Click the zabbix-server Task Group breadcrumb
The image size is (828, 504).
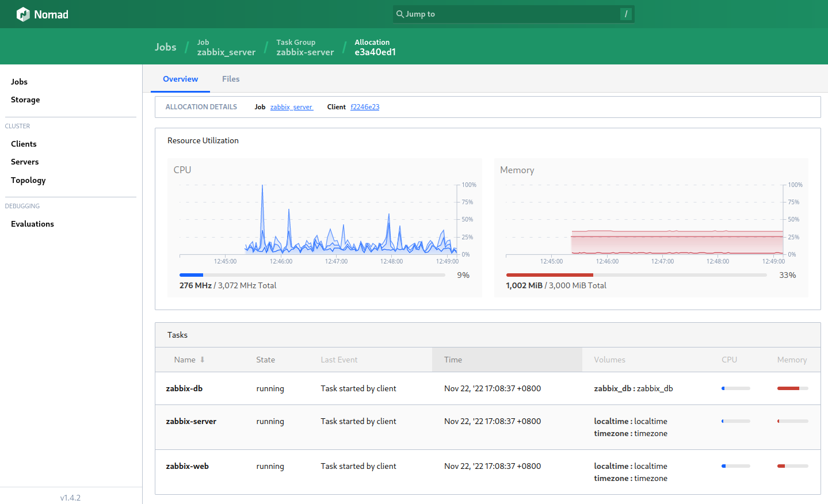click(305, 47)
